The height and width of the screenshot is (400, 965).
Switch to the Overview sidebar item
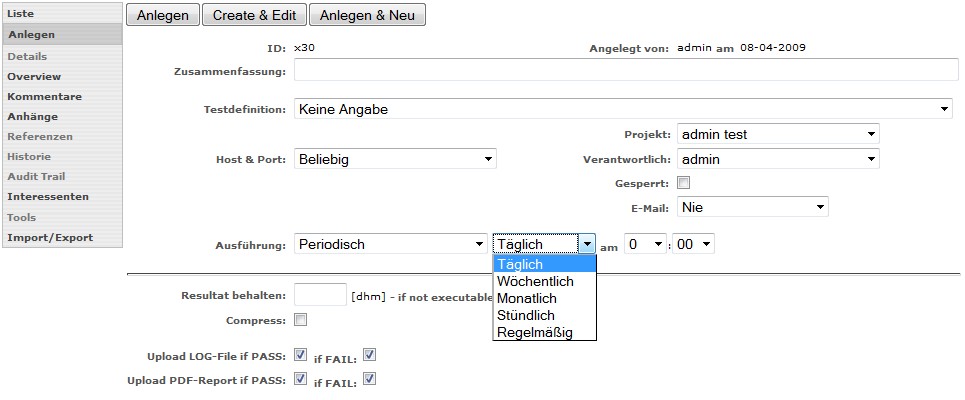(34, 76)
